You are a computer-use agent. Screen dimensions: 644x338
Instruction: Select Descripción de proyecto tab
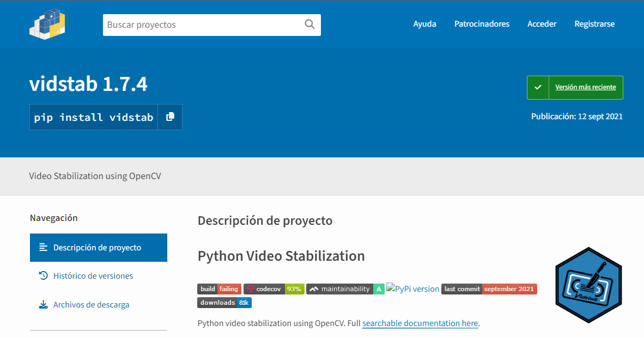[x=99, y=247]
